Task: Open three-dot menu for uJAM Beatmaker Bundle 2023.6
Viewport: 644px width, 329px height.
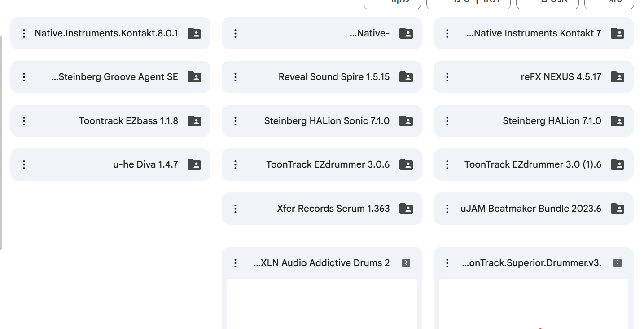Action: [447, 209]
